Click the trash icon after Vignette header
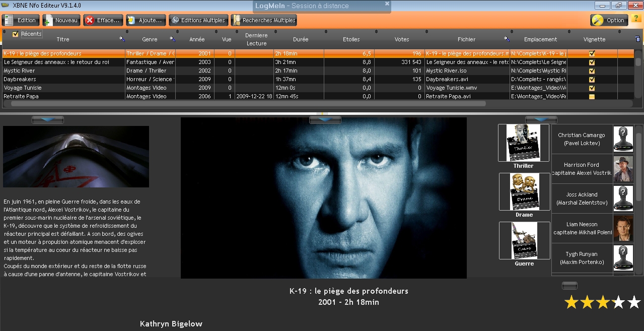The width and height of the screenshot is (644, 331). coord(637,39)
